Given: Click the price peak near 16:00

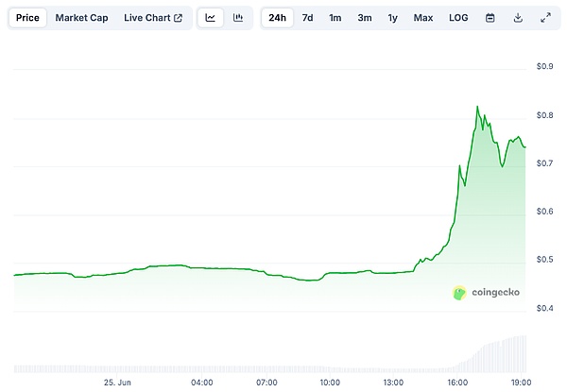Looking at the screenshot, I should (477, 108).
